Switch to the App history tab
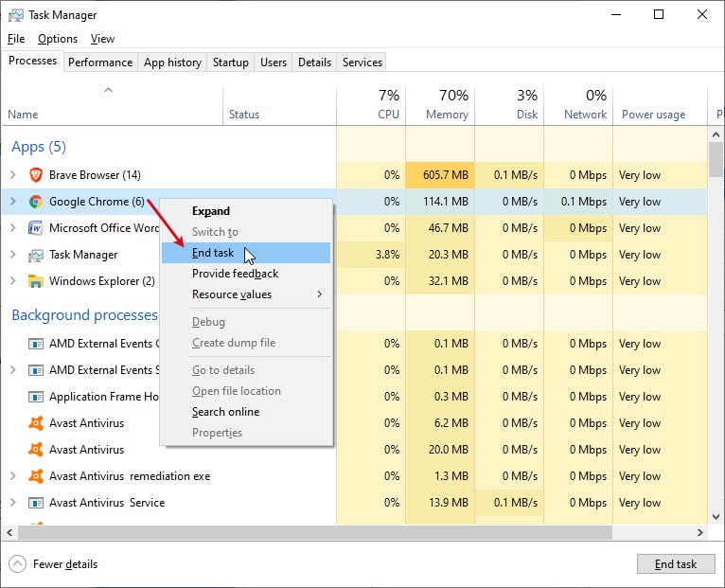This screenshot has width=725, height=588. (172, 62)
